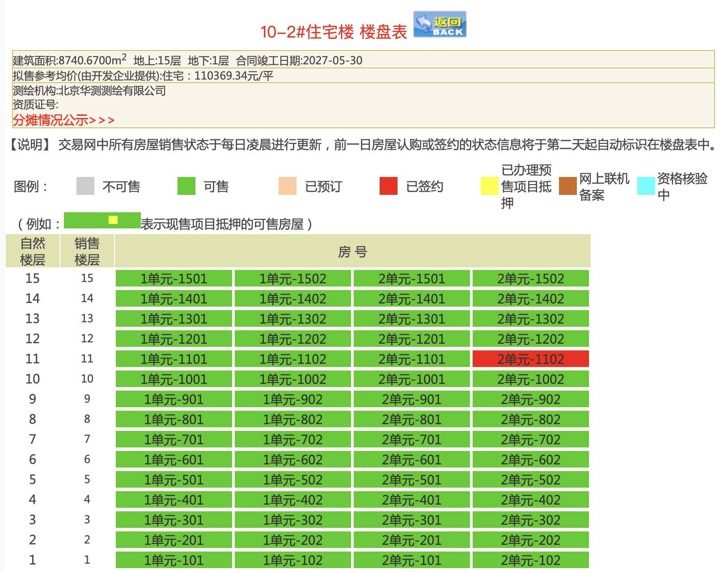Open room 1单元-1302

(293, 319)
